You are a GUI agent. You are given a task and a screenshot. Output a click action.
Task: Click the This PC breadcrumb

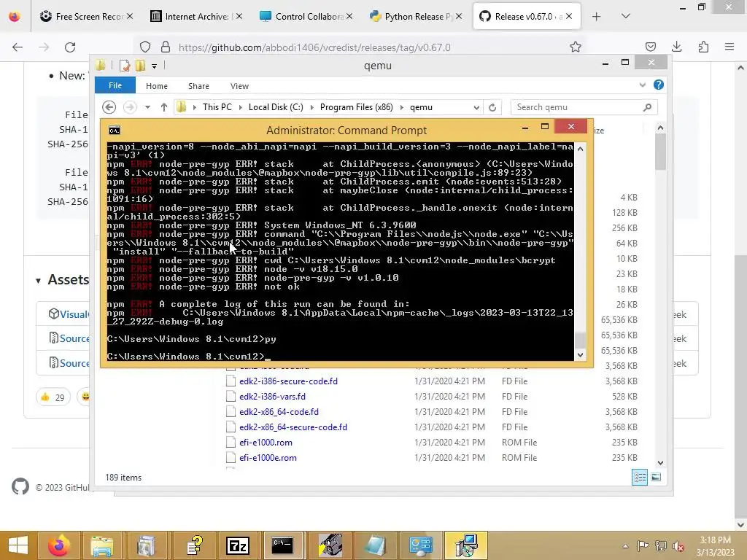[x=217, y=107]
